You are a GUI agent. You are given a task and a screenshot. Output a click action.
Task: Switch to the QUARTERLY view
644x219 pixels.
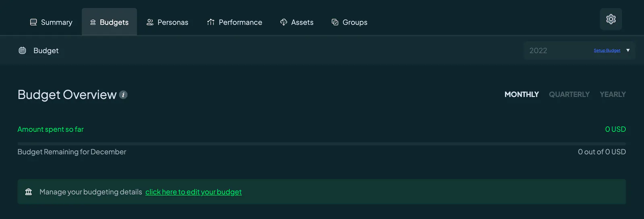point(569,94)
